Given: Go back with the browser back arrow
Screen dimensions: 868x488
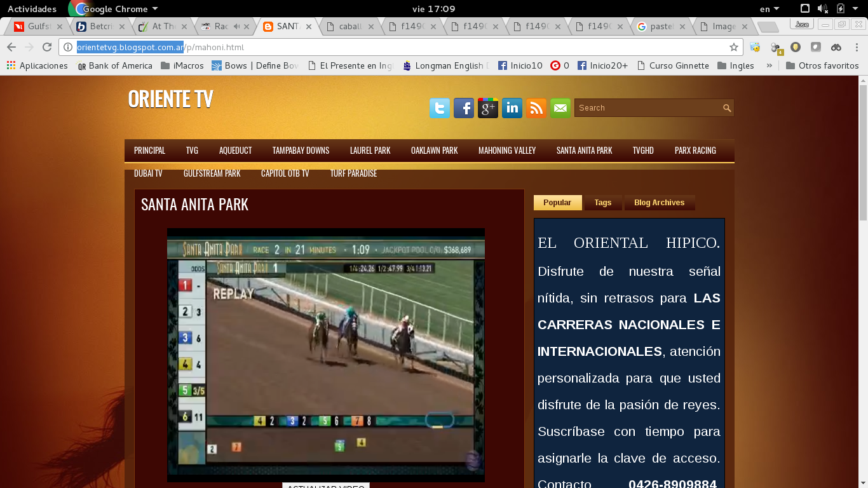Looking at the screenshot, I should pyautogui.click(x=11, y=47).
